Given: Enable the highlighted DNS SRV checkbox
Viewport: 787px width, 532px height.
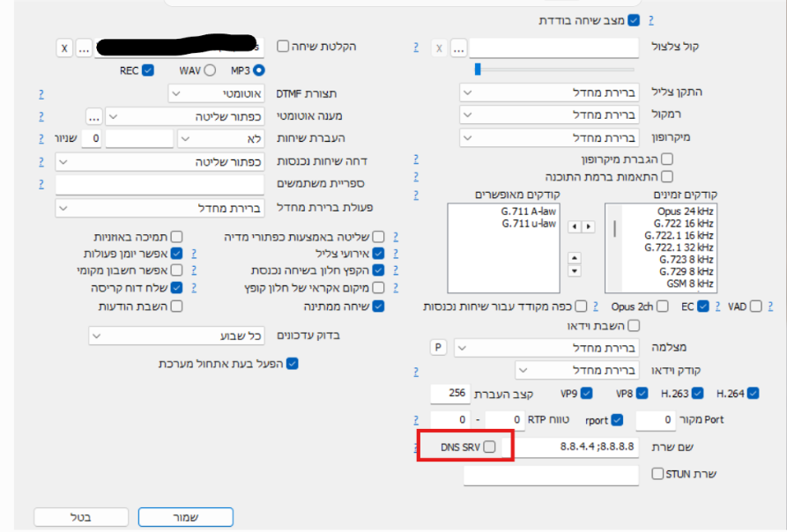Looking at the screenshot, I should pyautogui.click(x=489, y=447).
